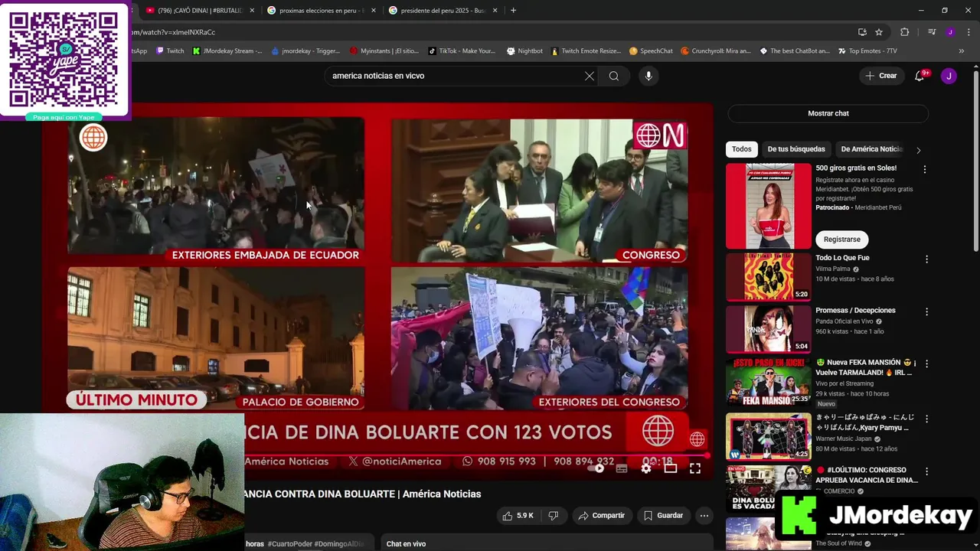Click the magnifying glass search button
The image size is (980, 551).
pos(614,76)
